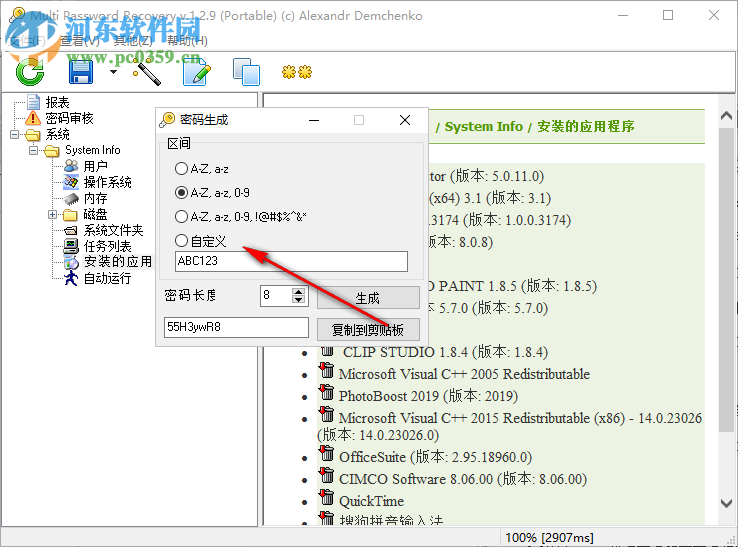Click the 内存 memory chip icon
738x547 pixels.
click(71, 198)
